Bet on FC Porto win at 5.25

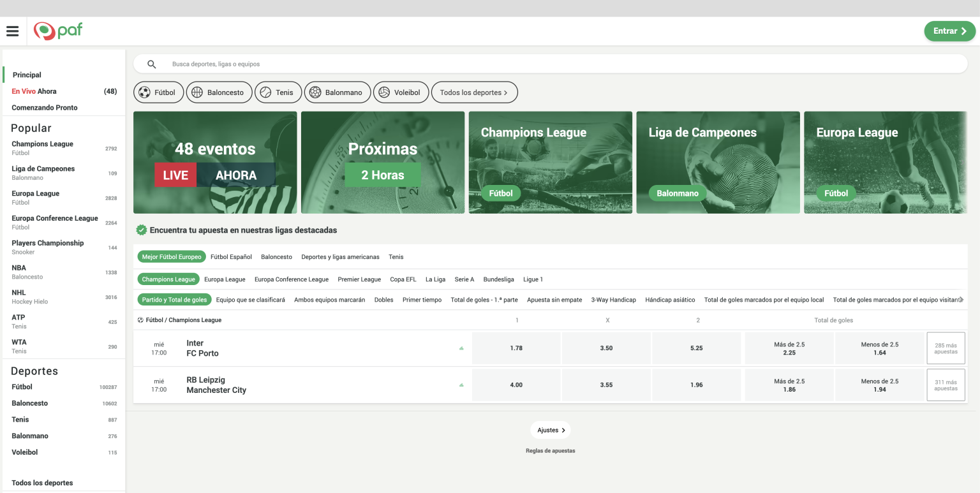point(697,348)
